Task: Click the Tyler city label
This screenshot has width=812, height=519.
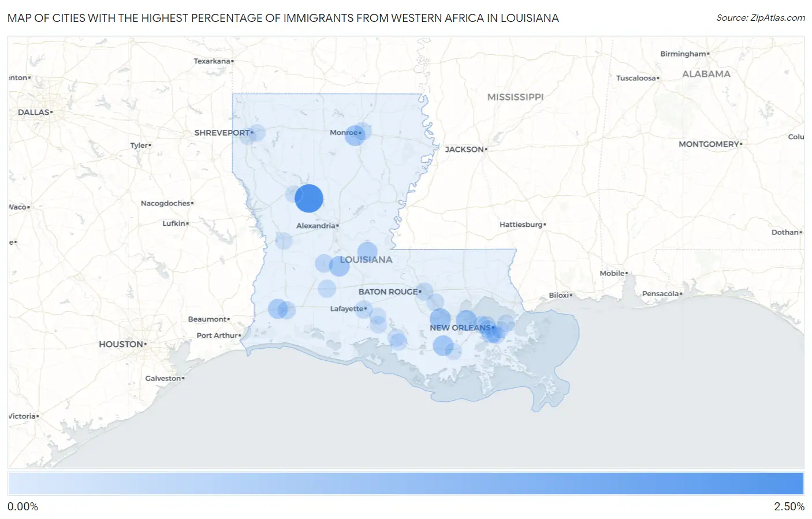Action: tap(139, 145)
